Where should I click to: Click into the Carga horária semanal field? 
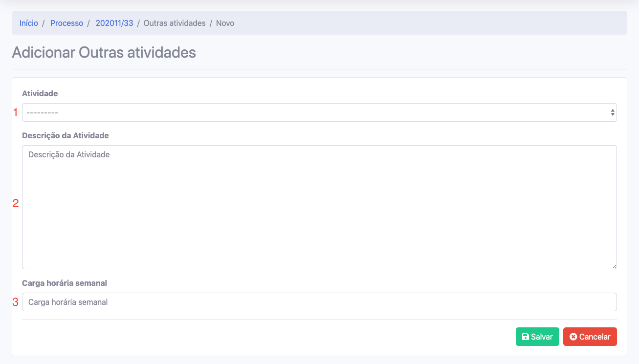click(x=319, y=302)
